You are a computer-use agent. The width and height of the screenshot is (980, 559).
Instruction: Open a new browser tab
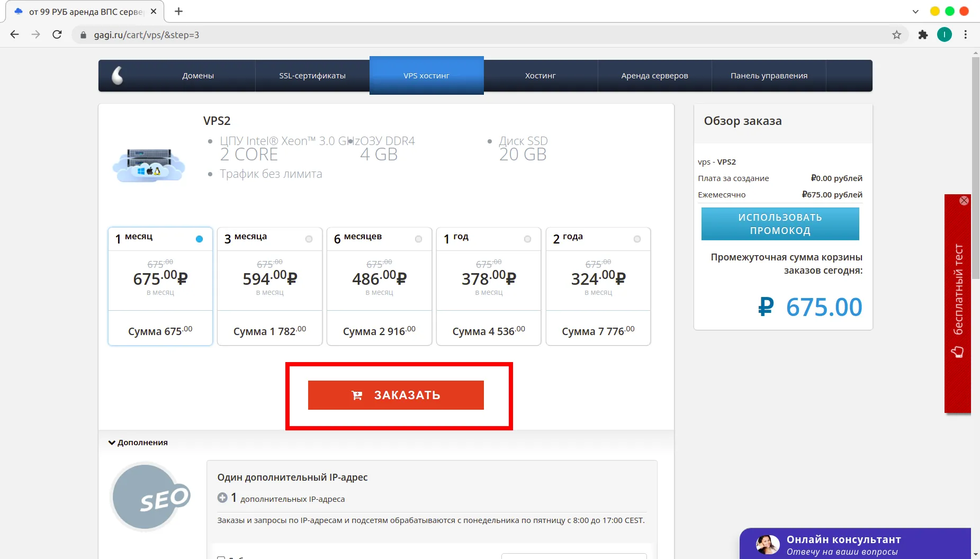point(179,11)
